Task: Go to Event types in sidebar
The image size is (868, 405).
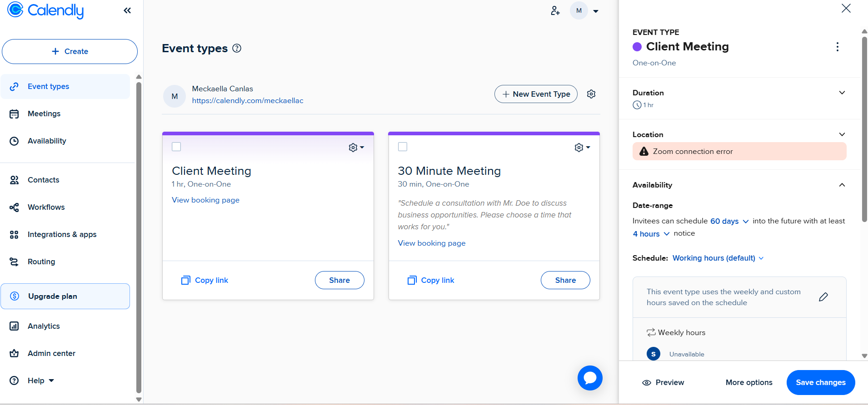Action: click(x=65, y=86)
